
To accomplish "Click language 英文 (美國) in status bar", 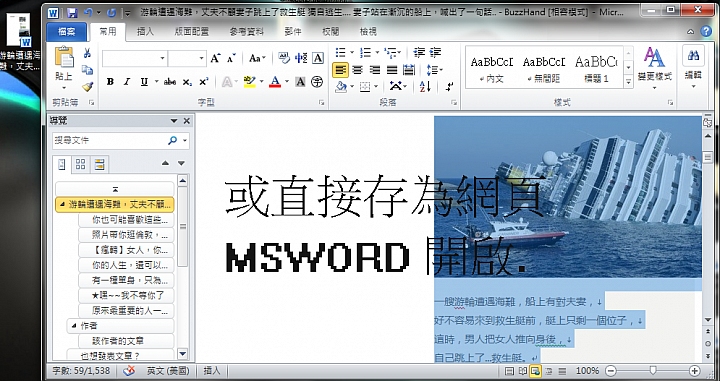I will pyautogui.click(x=168, y=371).
